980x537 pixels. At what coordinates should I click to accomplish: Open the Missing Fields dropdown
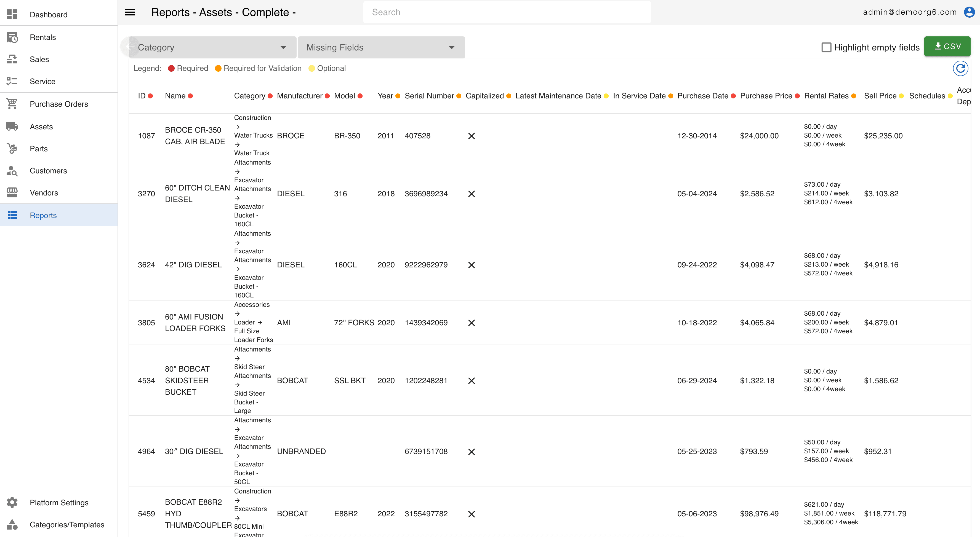[x=381, y=47]
